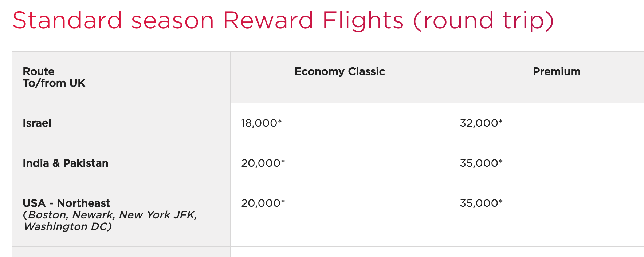Click the Washington DC italic text
Image resolution: width=644 pixels, height=257 pixels.
[x=68, y=226]
